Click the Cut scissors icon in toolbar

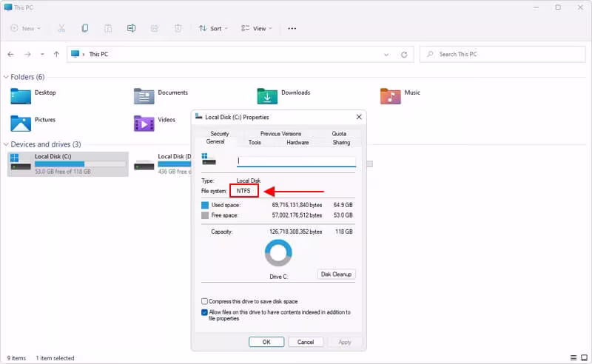click(x=61, y=28)
